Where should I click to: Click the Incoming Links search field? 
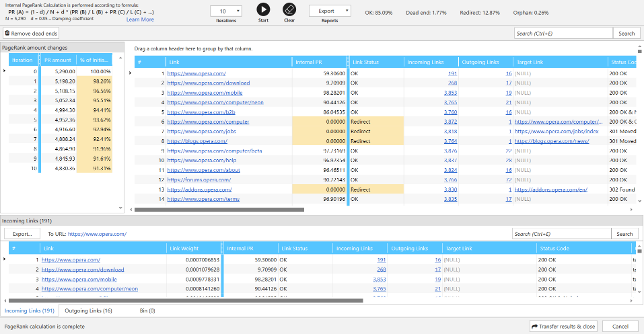pyautogui.click(x=561, y=234)
